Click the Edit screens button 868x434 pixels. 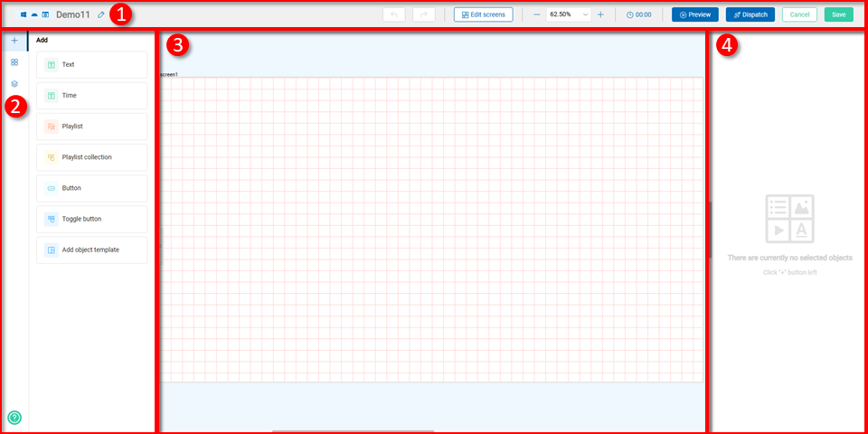click(484, 14)
